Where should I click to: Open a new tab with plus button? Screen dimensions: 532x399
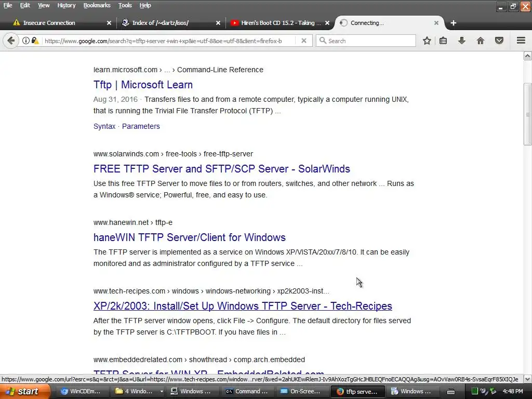(x=453, y=23)
